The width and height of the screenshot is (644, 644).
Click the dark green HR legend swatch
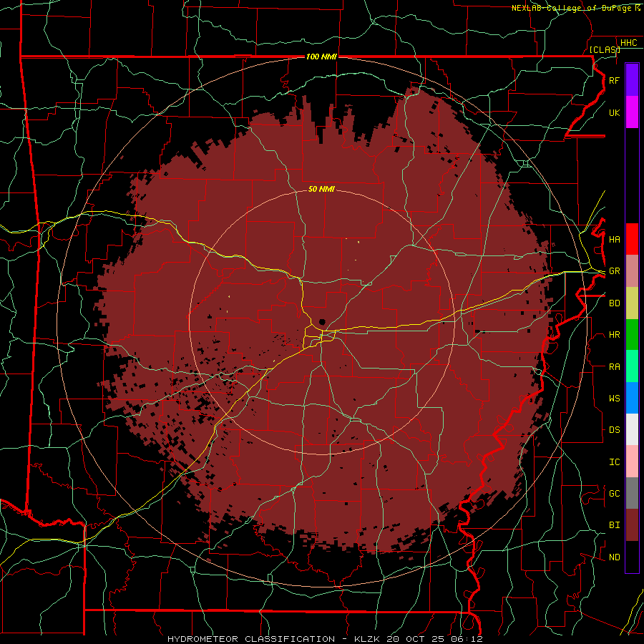click(632, 335)
